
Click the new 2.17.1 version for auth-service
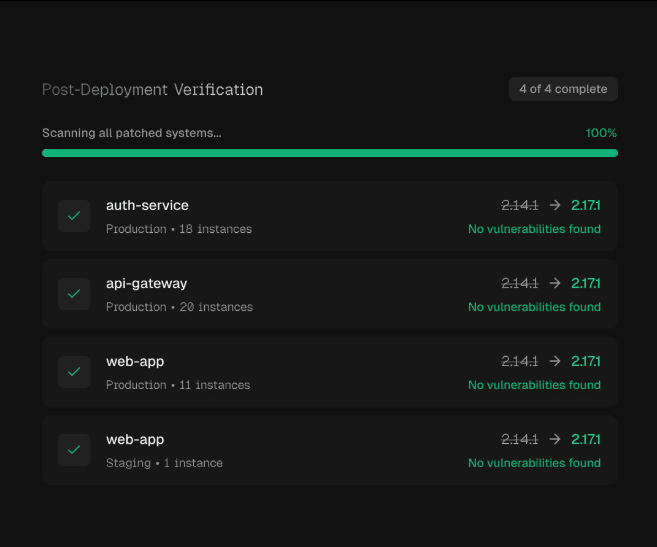[x=592, y=205]
